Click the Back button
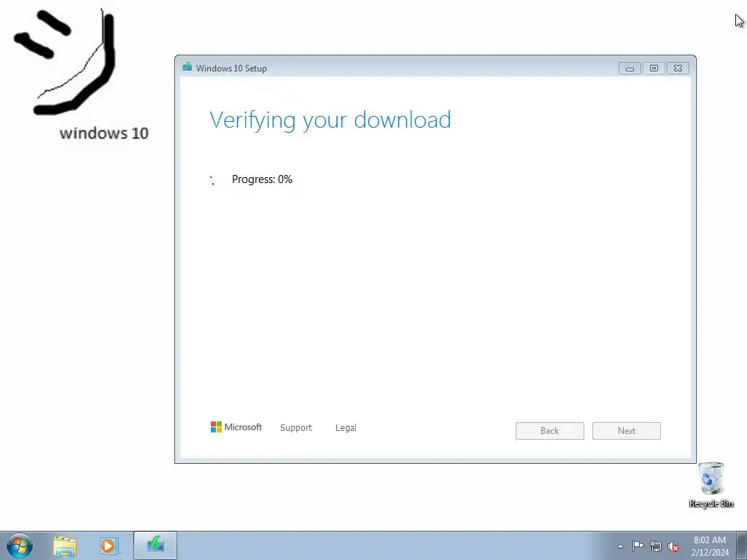Screen dimensions: 747x560 (x=550, y=431)
